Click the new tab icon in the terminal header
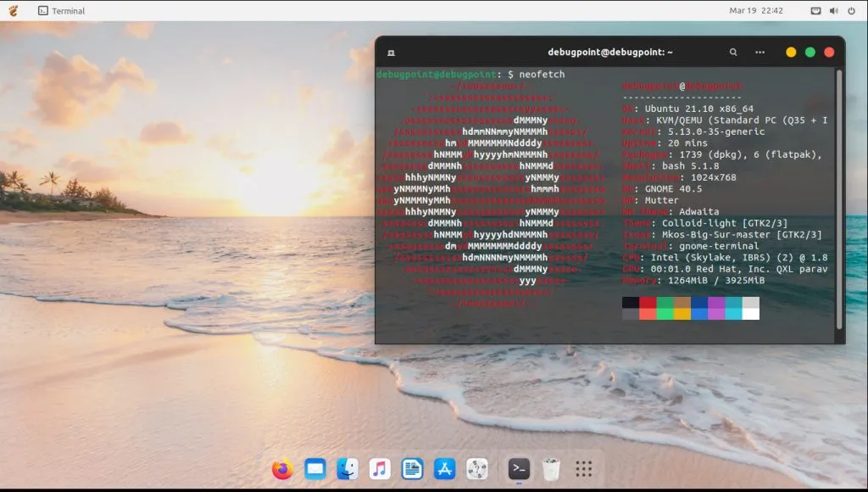Screen dimensions: 868x492 click(390, 52)
